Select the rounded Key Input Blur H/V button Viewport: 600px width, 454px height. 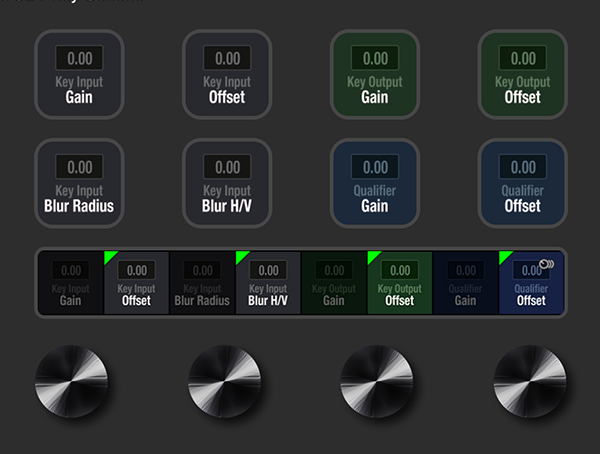[x=227, y=183]
